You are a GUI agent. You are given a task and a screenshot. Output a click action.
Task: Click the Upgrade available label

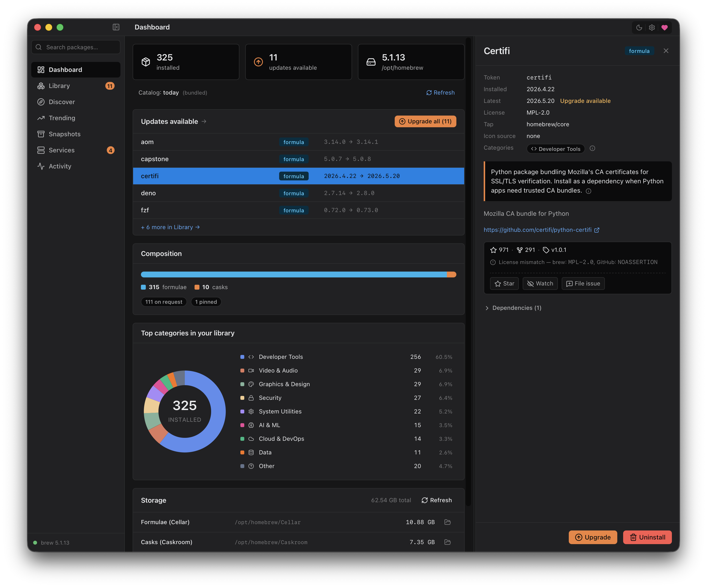585,101
